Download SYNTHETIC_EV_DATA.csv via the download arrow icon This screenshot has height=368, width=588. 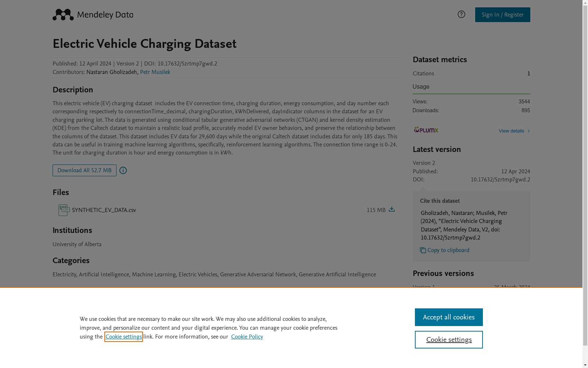pyautogui.click(x=392, y=209)
